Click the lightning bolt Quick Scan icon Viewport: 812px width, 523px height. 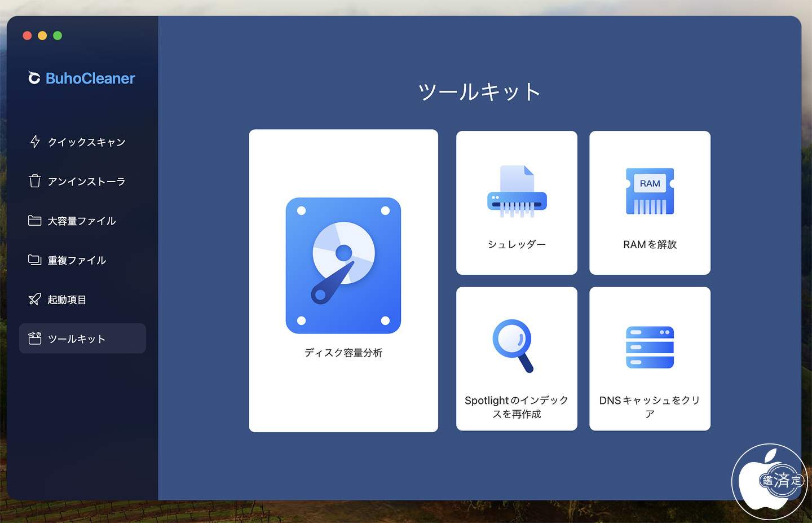pos(35,142)
